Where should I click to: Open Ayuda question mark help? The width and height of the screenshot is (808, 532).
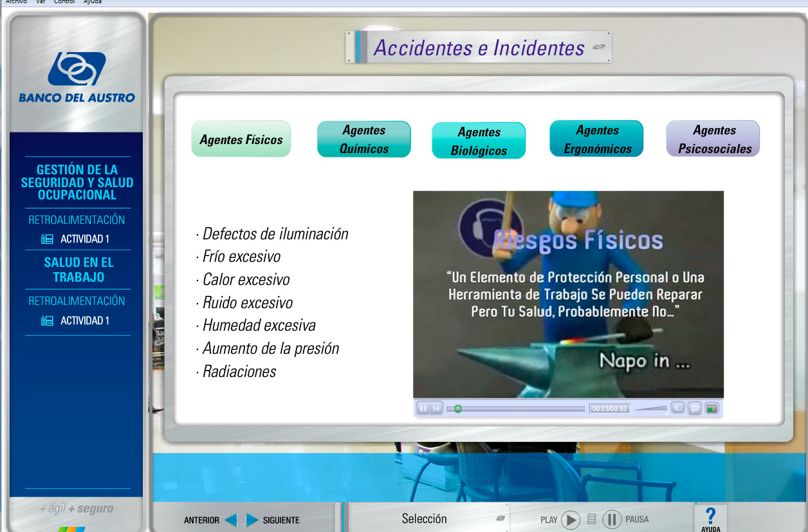coord(711,518)
